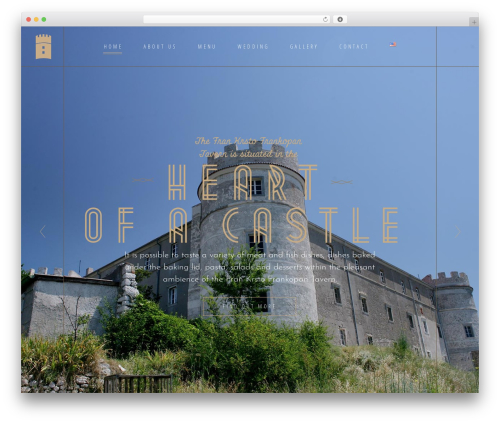Select the Wedding navigation link
The height and width of the screenshot is (423, 500).
pos(253,47)
